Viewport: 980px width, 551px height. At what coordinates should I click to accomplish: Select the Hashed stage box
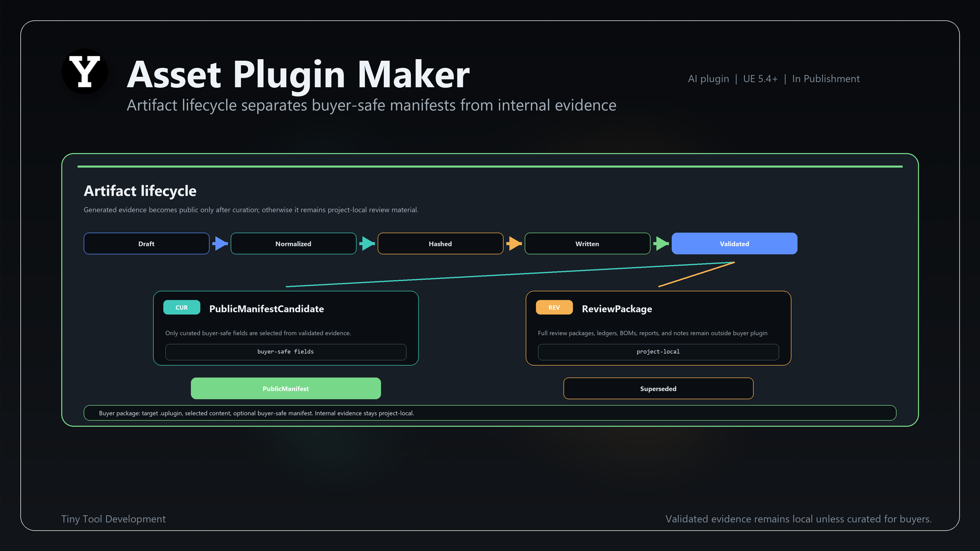(440, 243)
